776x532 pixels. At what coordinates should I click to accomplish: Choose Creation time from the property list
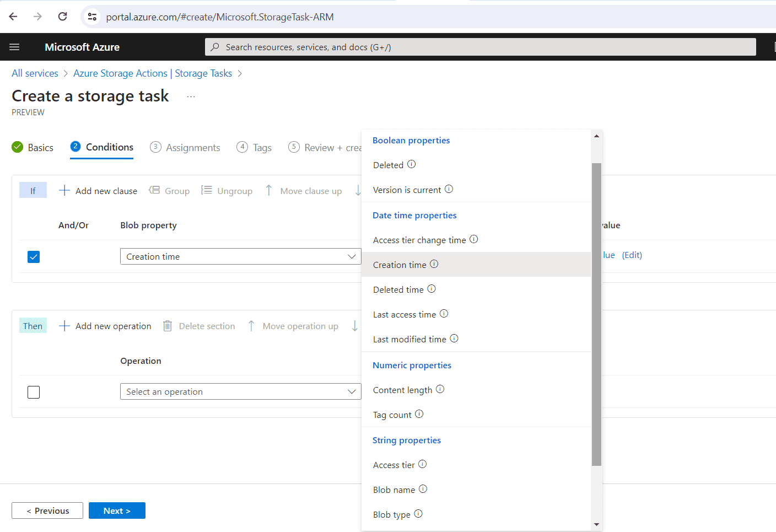click(476, 265)
